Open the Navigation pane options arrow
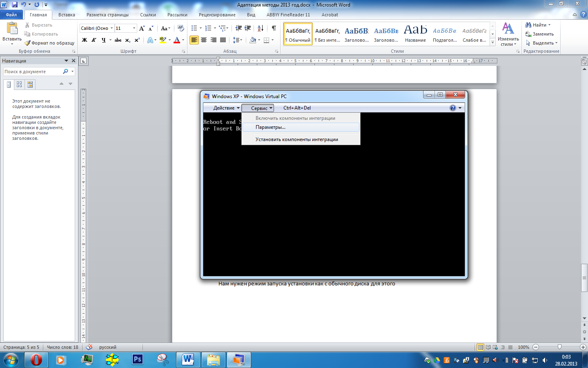 66,61
